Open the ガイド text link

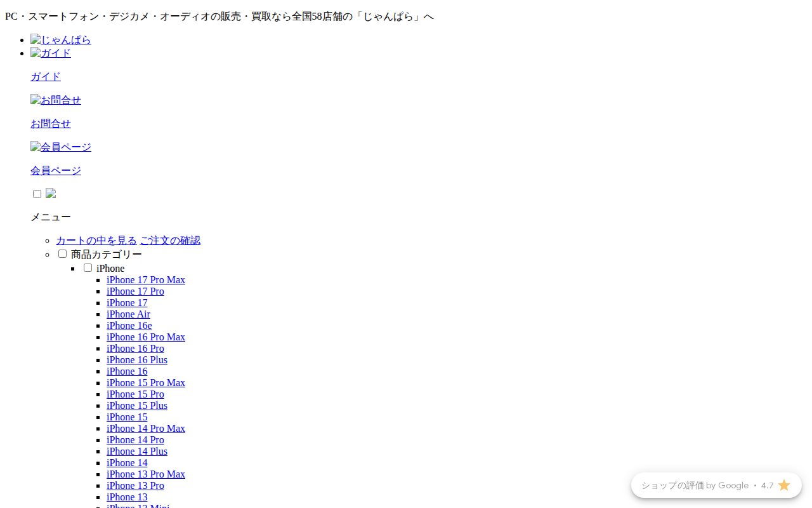[46, 77]
